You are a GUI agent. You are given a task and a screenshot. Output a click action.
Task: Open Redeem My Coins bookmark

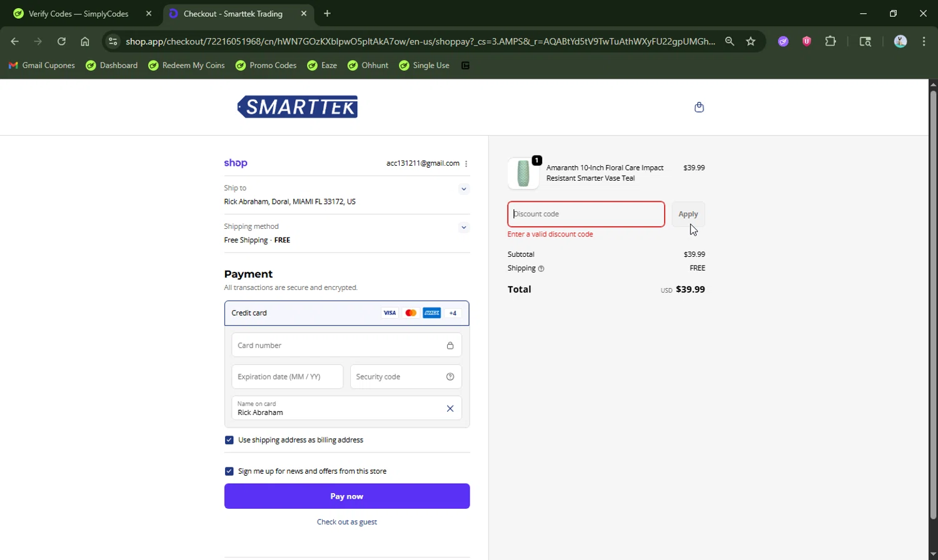tap(186, 66)
